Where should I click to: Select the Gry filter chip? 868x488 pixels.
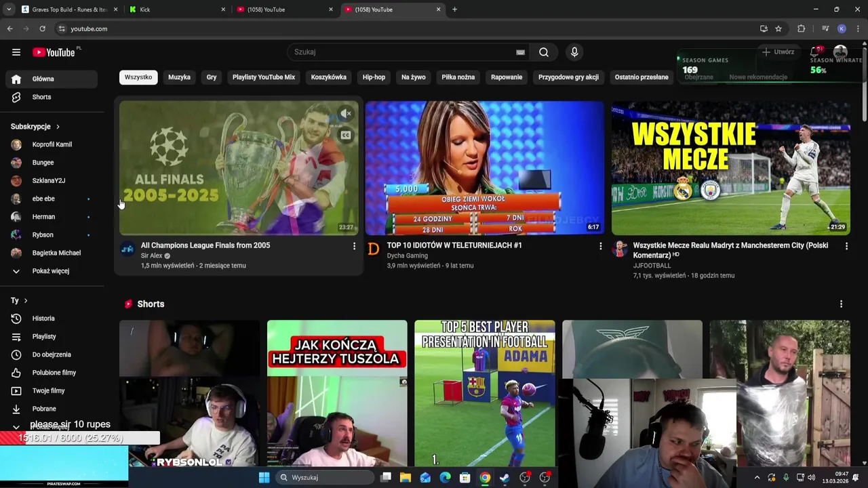(212, 77)
